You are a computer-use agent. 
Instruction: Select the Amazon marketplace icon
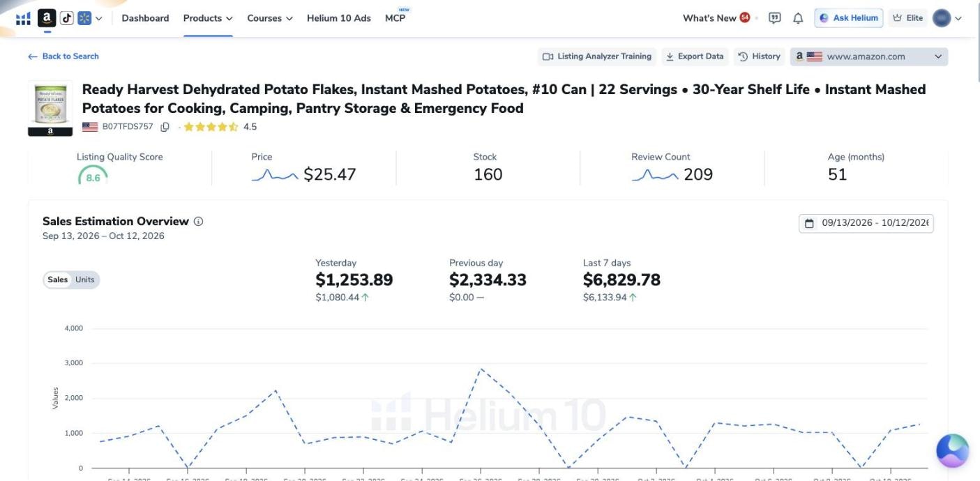tap(47, 18)
